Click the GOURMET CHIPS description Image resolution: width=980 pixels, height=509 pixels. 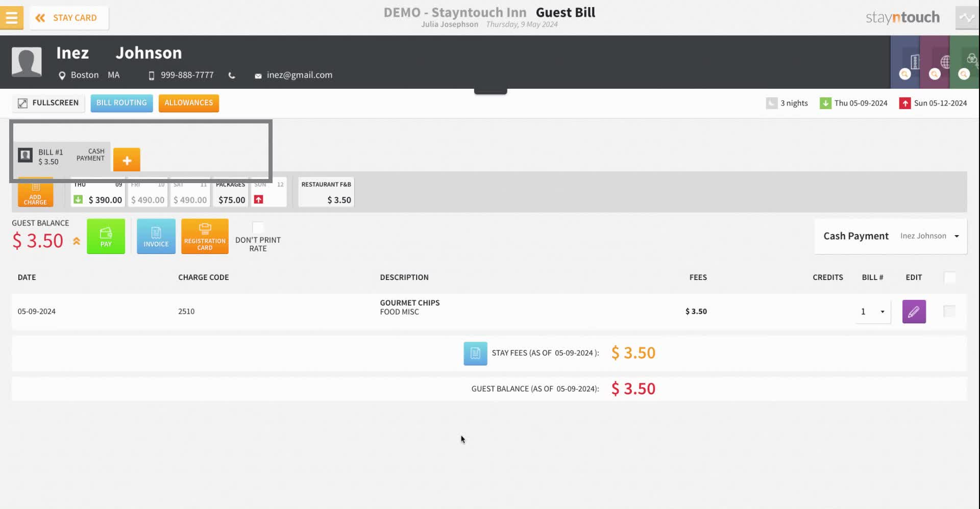410,303
